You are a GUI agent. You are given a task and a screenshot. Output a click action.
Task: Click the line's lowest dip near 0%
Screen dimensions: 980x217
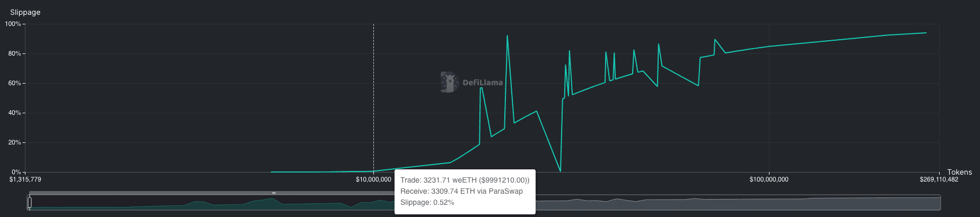(560, 171)
